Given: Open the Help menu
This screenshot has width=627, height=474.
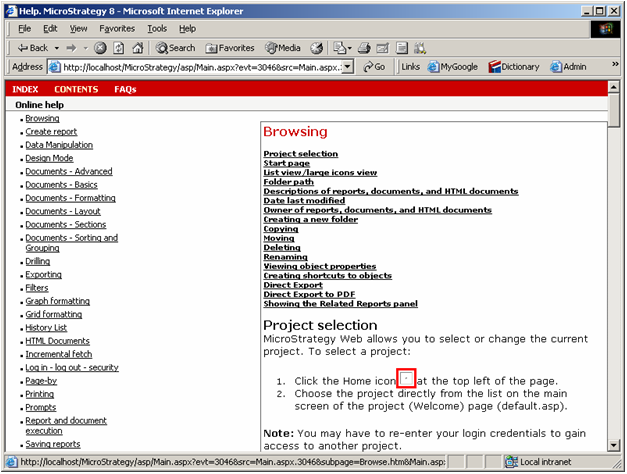Looking at the screenshot, I should click(187, 29).
